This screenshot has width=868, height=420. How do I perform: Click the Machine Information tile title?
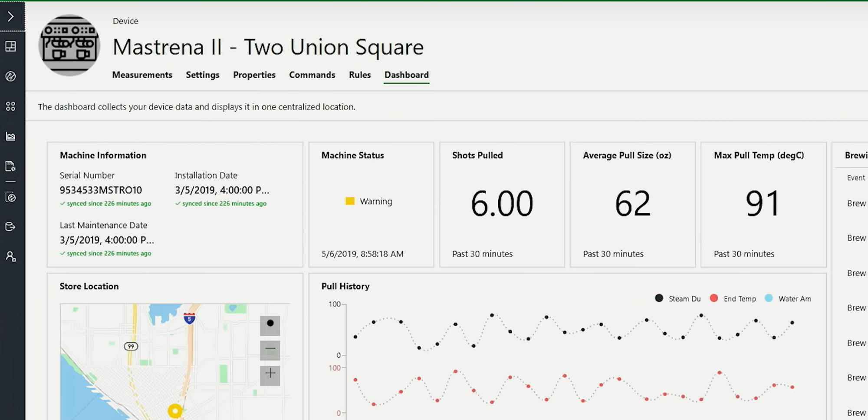click(x=103, y=155)
